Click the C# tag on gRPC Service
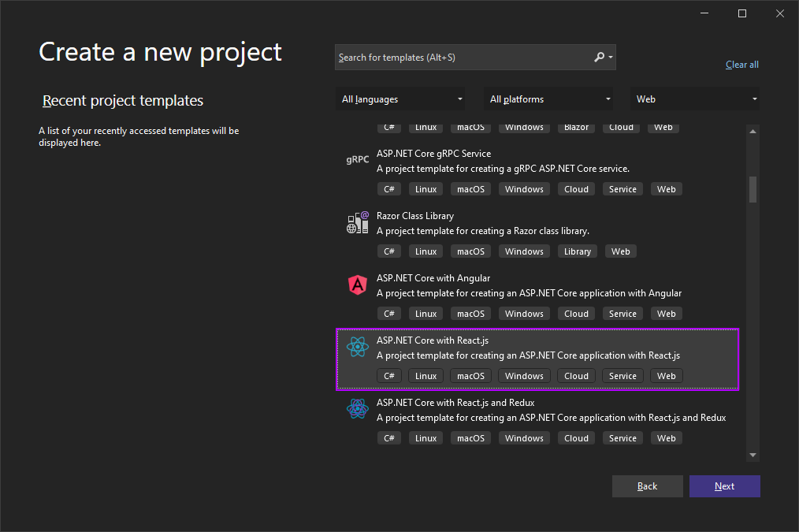Image resolution: width=799 pixels, height=532 pixels. (388, 189)
